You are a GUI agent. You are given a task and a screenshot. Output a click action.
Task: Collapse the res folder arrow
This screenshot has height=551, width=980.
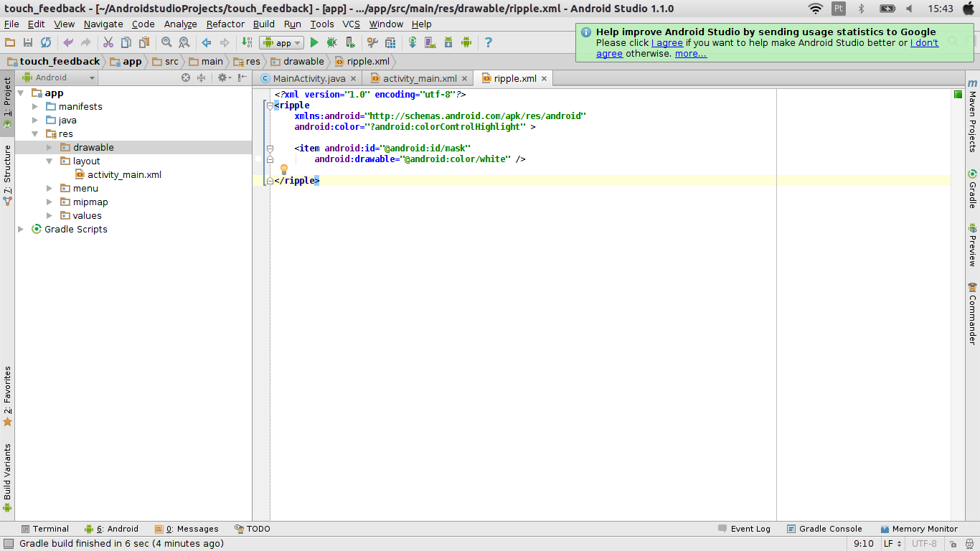tap(35, 133)
